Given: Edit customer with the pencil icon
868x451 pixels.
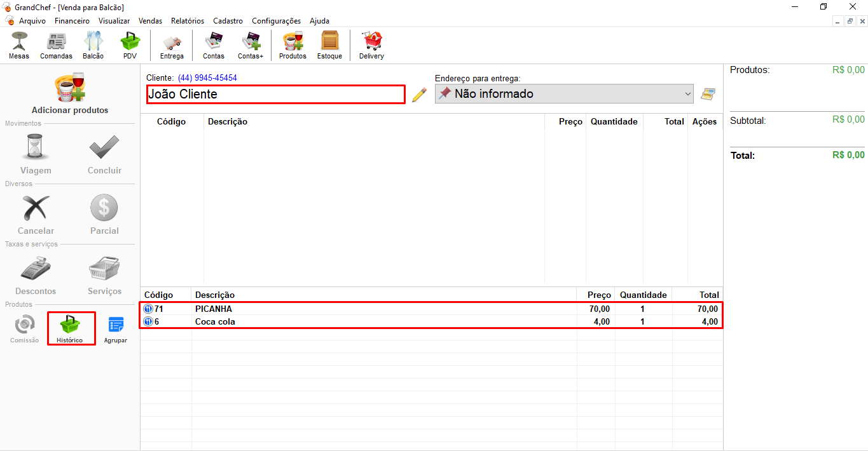Looking at the screenshot, I should pos(419,95).
